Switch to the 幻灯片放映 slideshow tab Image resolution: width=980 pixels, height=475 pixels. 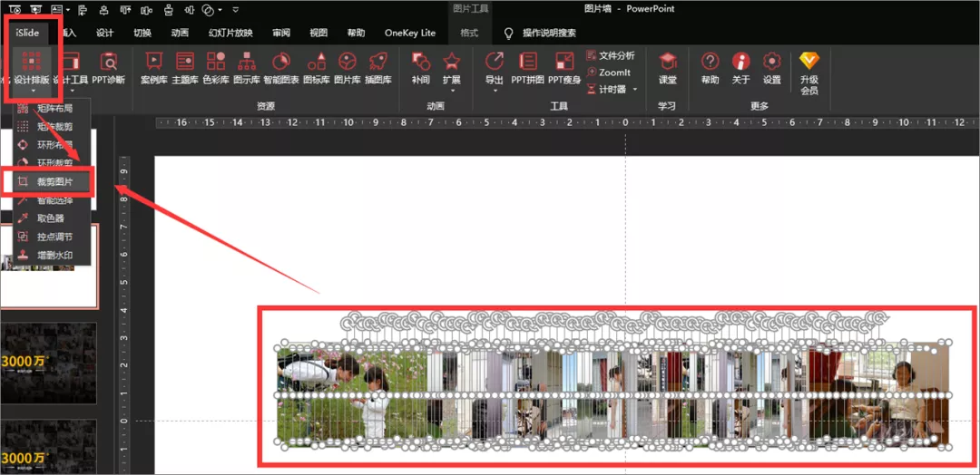230,33
